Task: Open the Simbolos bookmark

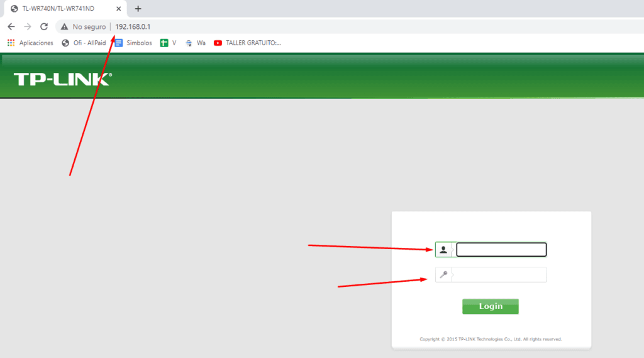Action: 133,43
